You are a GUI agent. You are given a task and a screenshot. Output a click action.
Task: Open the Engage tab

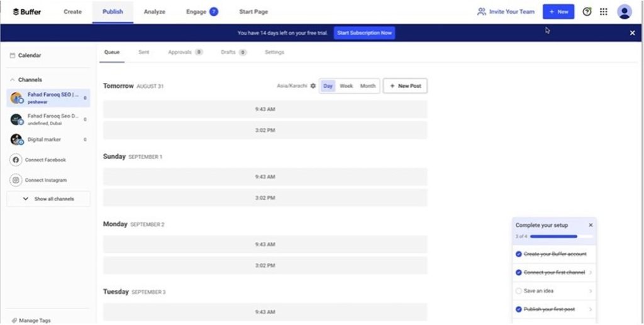[x=202, y=12]
